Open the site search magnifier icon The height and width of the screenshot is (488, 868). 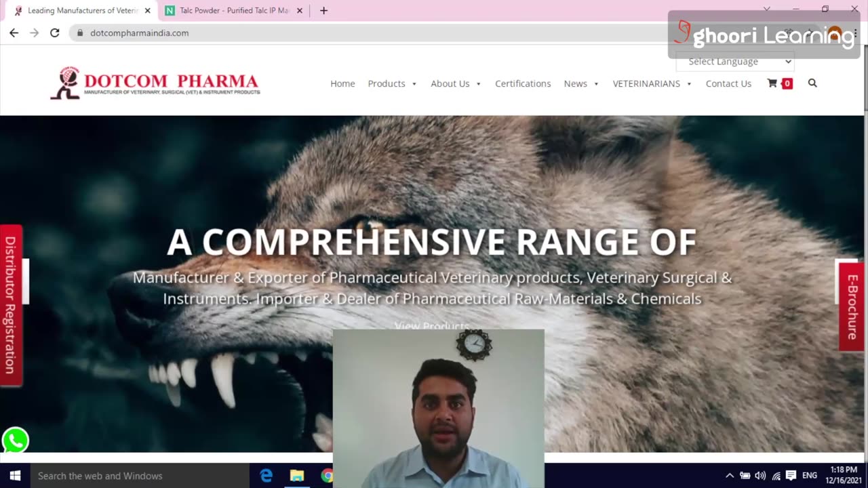pyautogui.click(x=812, y=83)
